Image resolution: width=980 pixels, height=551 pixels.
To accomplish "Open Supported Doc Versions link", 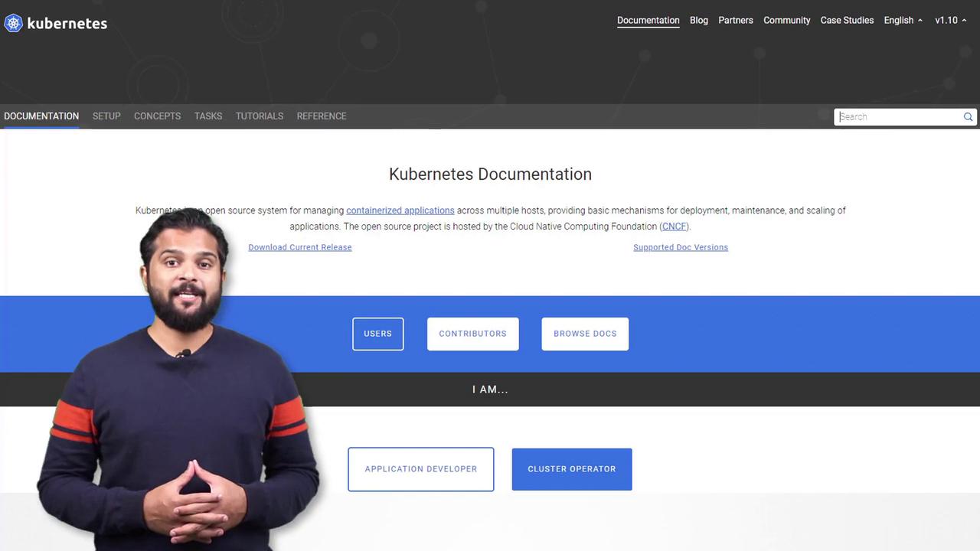I will 681,247.
